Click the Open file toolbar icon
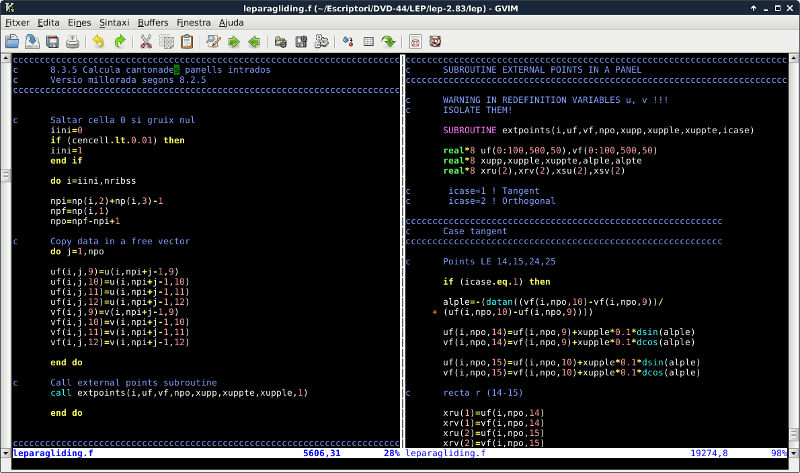The height and width of the screenshot is (473, 800). pos(12,41)
